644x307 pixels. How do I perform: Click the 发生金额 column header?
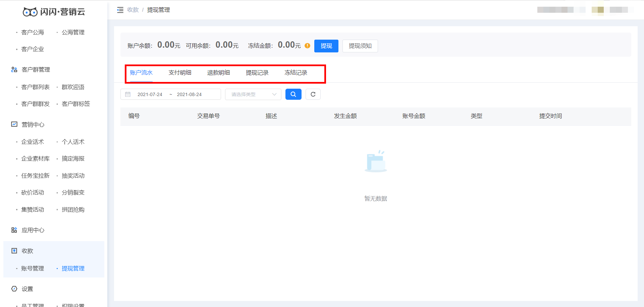pos(345,116)
